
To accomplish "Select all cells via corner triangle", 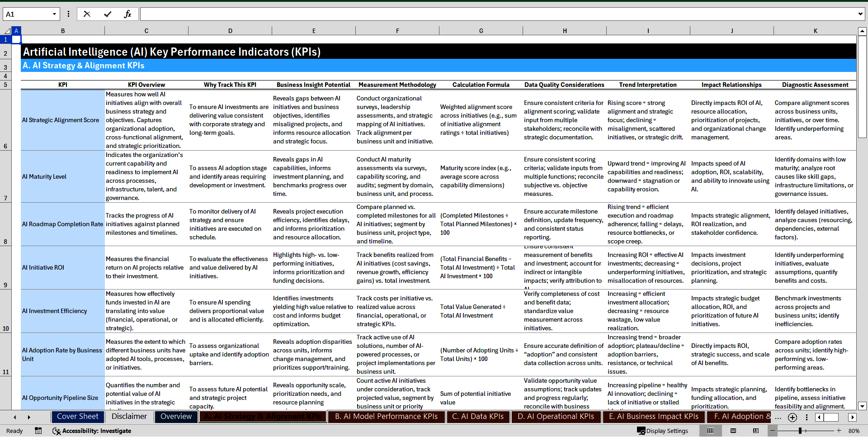I will pyautogui.click(x=8, y=31).
